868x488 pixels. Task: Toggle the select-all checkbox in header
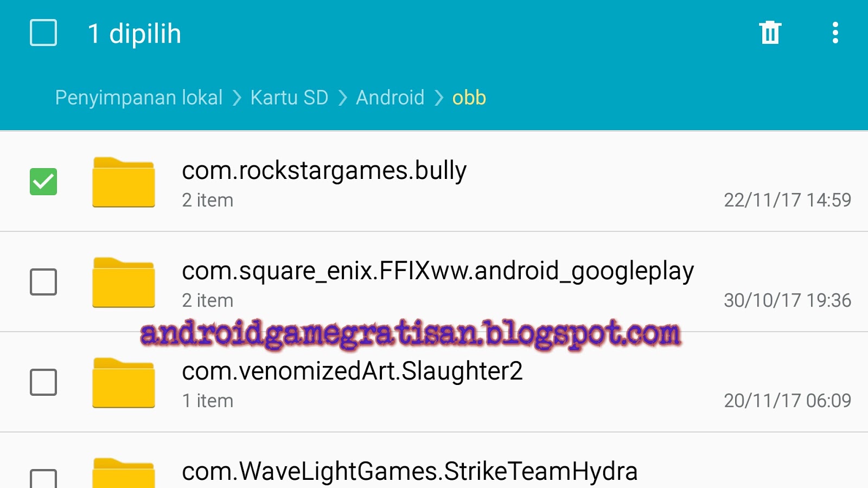tap(43, 33)
